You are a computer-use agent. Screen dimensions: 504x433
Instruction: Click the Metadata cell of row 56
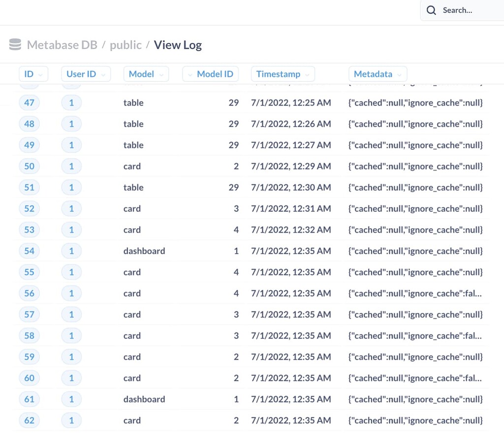tap(415, 293)
